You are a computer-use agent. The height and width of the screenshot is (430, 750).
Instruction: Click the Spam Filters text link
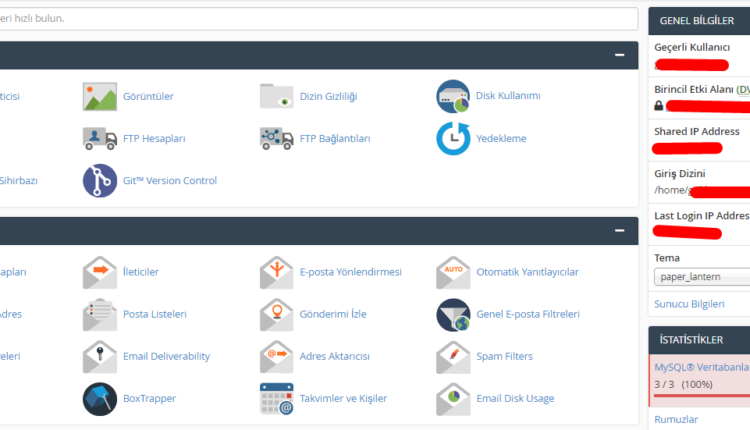pyautogui.click(x=504, y=356)
